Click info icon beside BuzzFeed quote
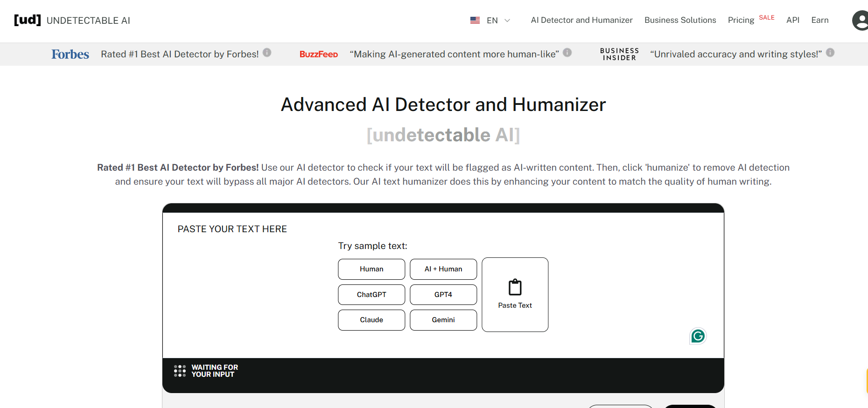The image size is (868, 408). click(567, 52)
